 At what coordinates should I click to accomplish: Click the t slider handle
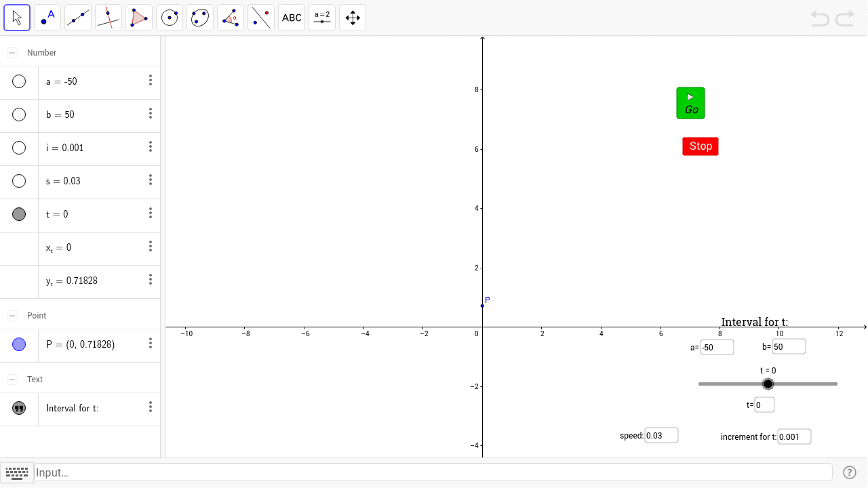pos(768,384)
